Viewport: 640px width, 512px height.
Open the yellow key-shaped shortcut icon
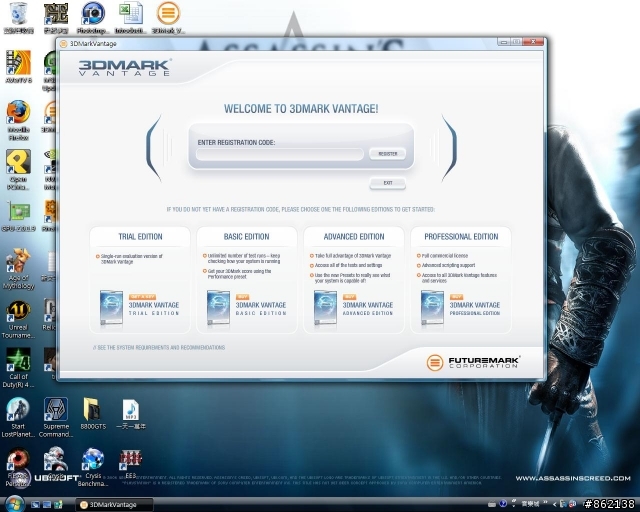click(x=18, y=162)
